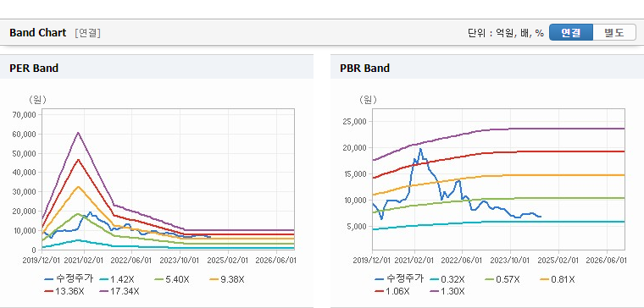
Task: Click 2025/02/01 x-axis date in PBR Band
Action: pos(558,261)
